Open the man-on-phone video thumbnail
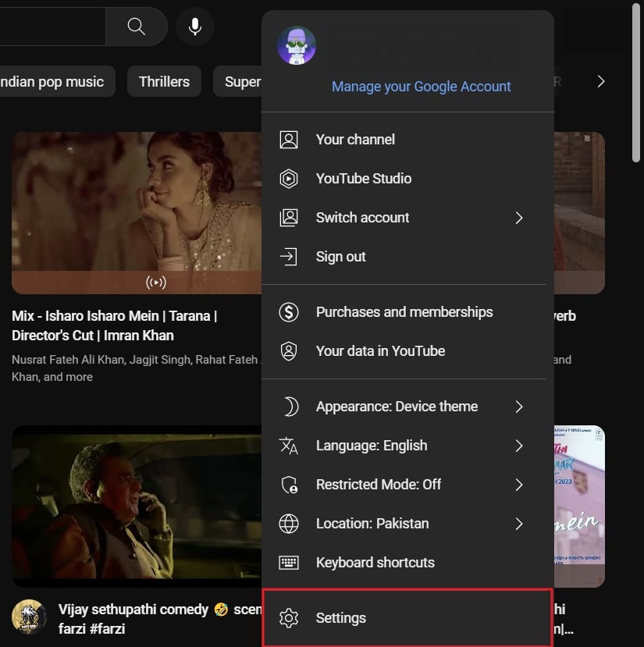Screen dimensions: 644x647 click(x=137, y=507)
